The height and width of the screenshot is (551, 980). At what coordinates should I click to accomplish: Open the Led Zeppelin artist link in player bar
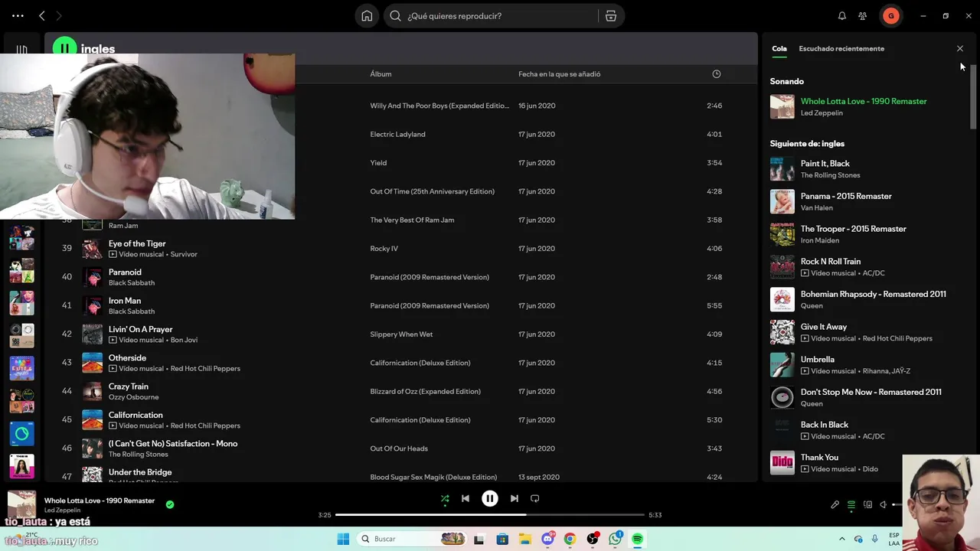pos(62,510)
